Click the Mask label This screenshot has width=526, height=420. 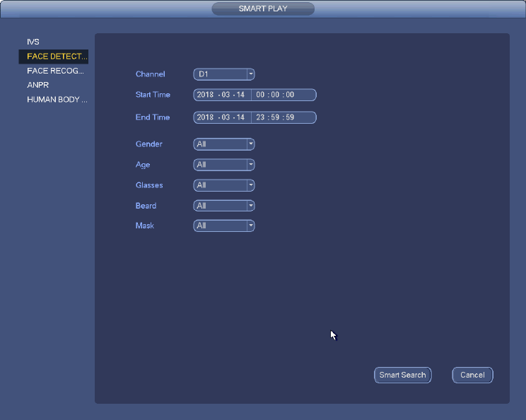pyautogui.click(x=145, y=226)
